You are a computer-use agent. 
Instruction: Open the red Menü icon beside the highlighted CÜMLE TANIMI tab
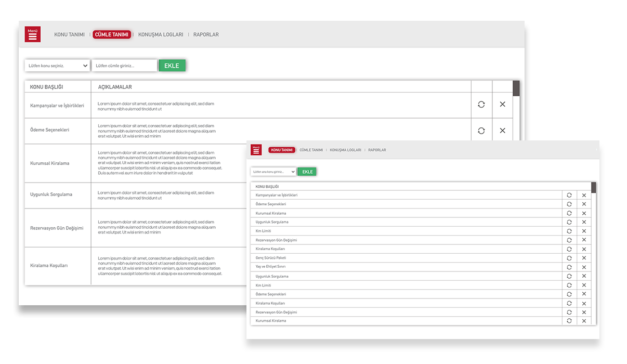[x=32, y=34]
